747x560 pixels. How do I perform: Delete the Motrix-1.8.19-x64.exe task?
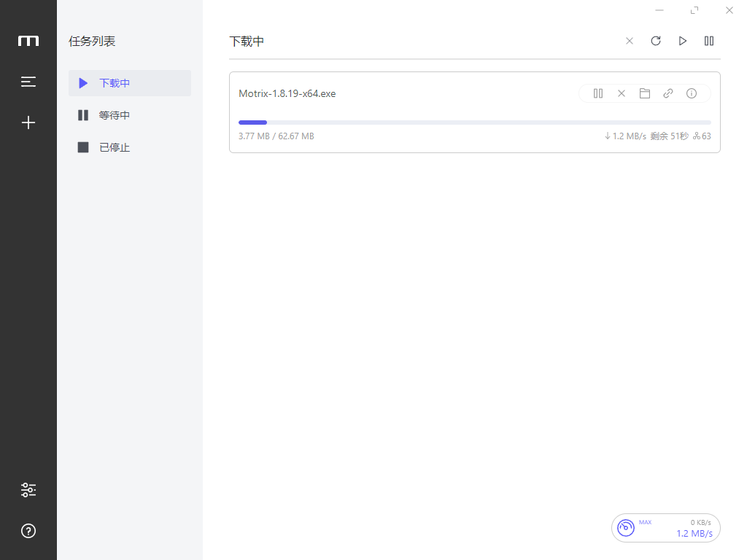point(622,93)
